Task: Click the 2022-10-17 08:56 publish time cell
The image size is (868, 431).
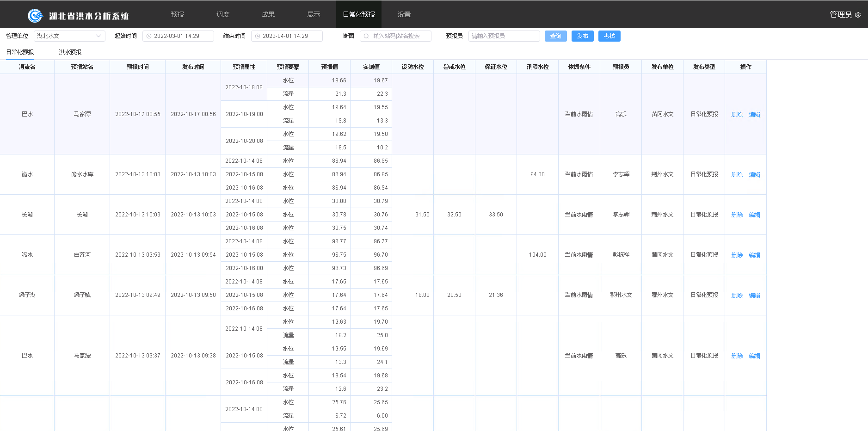Action: (x=193, y=114)
